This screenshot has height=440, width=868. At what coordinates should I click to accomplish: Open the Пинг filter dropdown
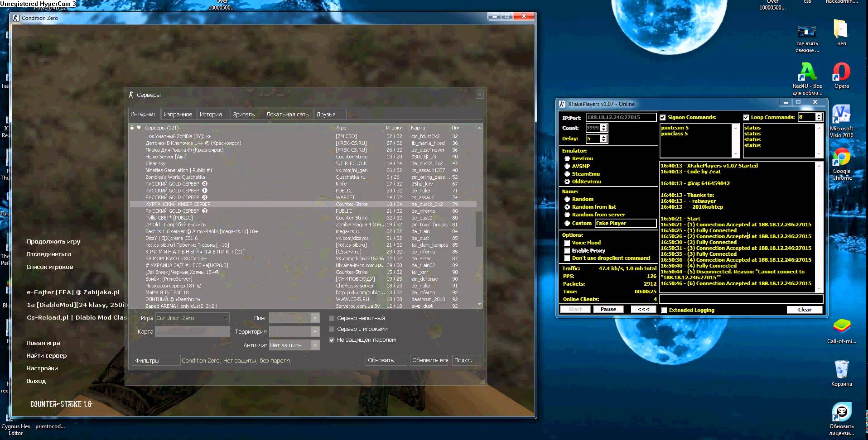tap(294, 318)
